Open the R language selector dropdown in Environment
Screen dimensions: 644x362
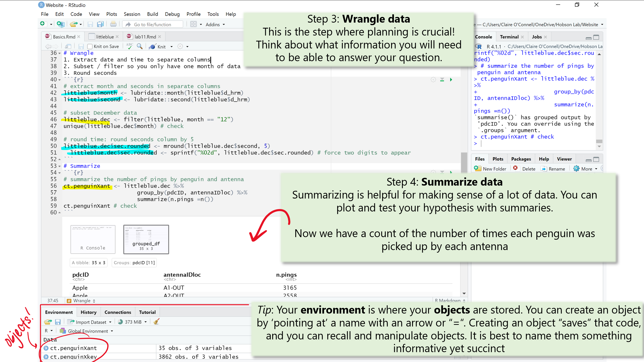[49, 331]
